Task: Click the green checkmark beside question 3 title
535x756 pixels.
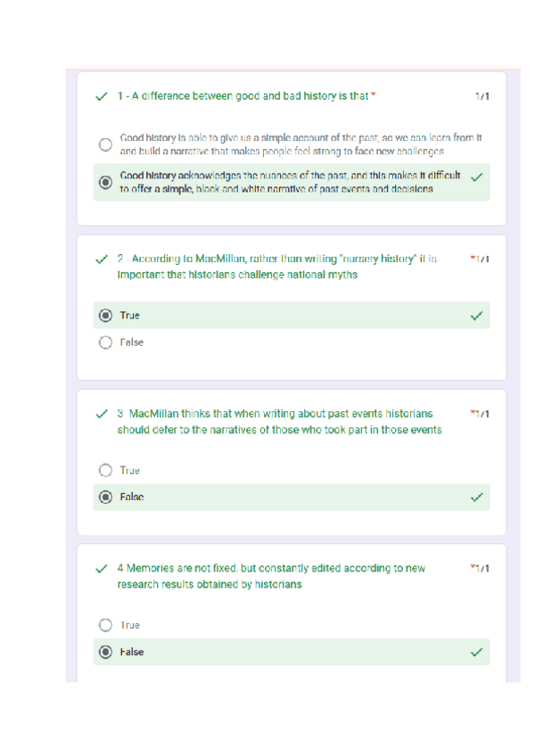Action: tap(102, 415)
